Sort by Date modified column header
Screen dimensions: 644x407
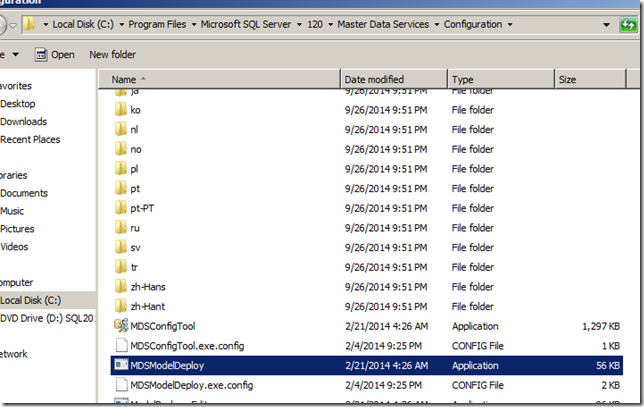pos(376,79)
